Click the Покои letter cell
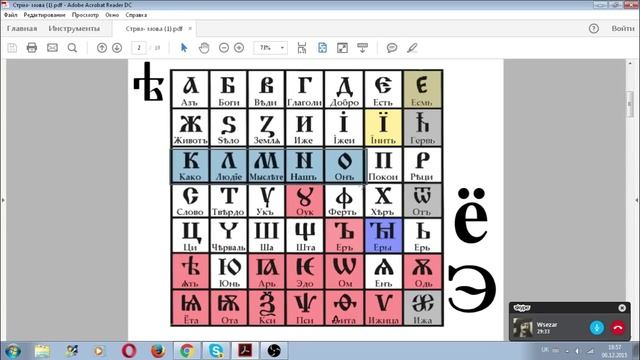640x360 pixels. 383,165
